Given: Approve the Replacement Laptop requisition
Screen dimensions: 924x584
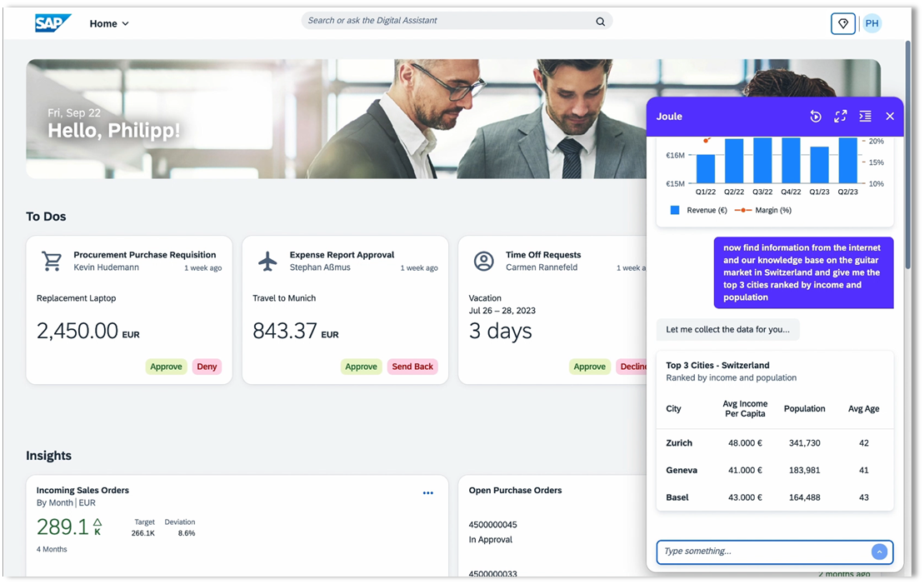Looking at the screenshot, I should tap(166, 367).
